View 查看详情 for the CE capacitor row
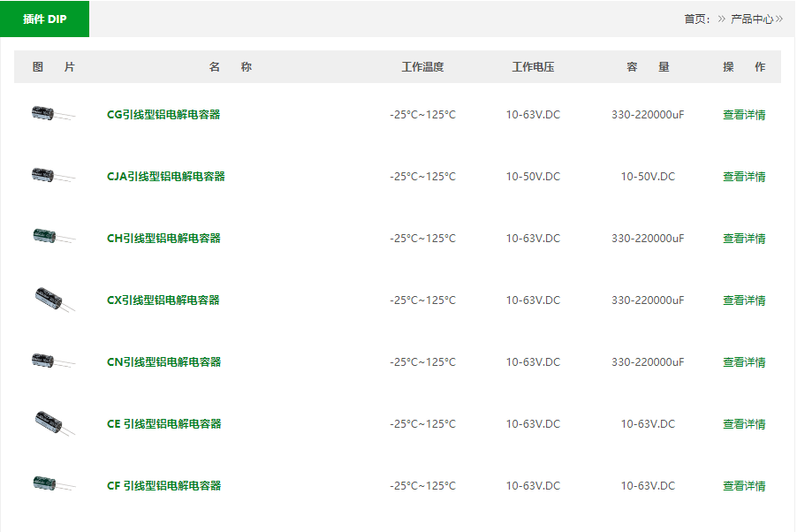 point(744,424)
